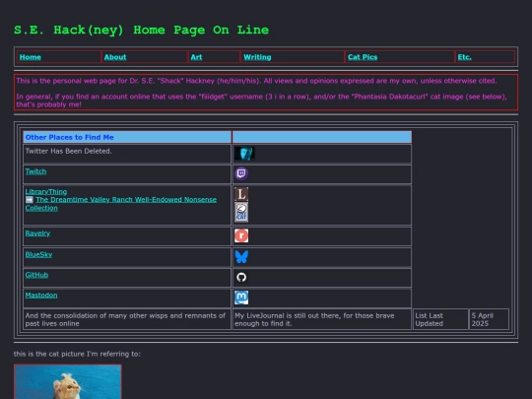Viewport: 532px width, 399px height.
Task: Click the Twitter avatar thumbnail image
Action: tap(244, 154)
